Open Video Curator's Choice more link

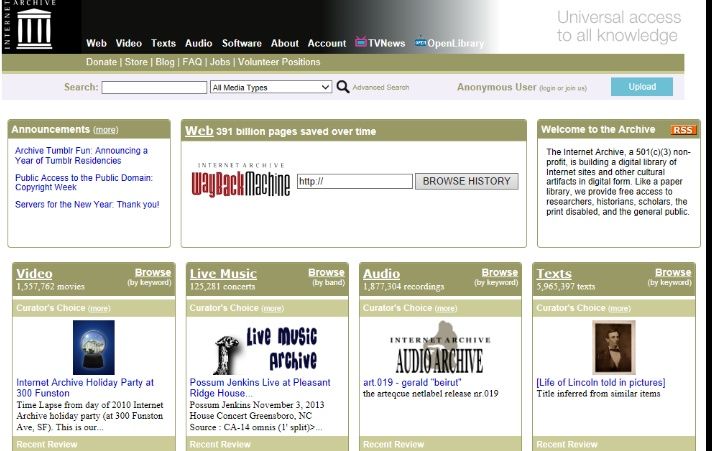[x=99, y=308]
